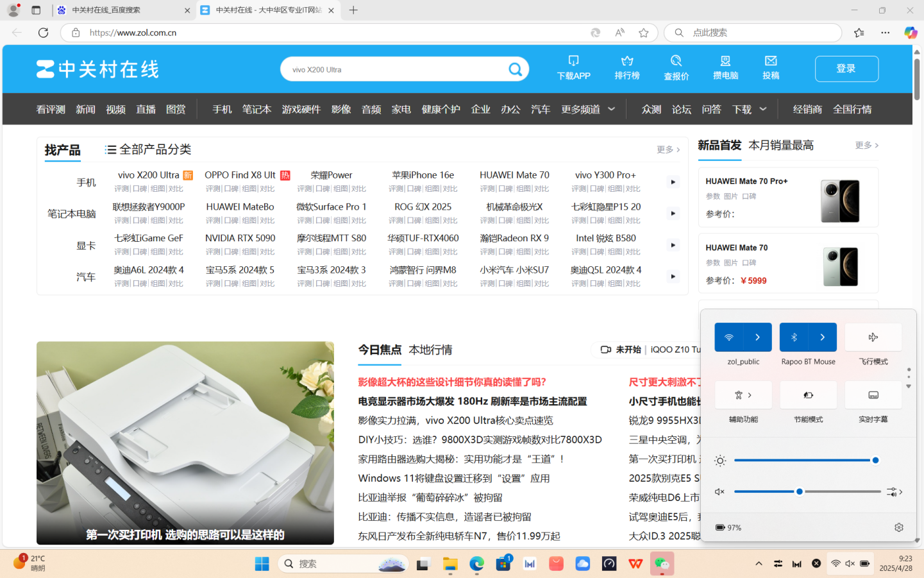Open the 投稿 icon
924x578 pixels.
(x=770, y=67)
